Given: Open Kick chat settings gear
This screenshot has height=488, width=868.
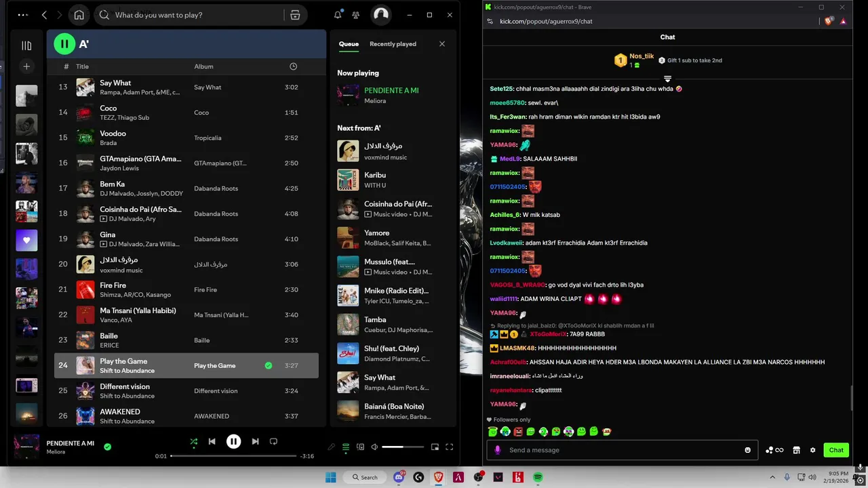Looking at the screenshot, I should tap(812, 450).
